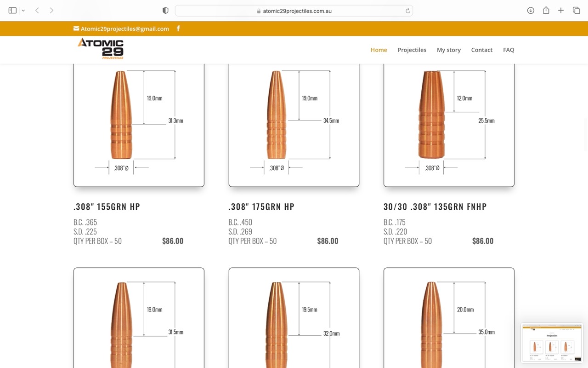Show Safari downloads

pos(531,10)
